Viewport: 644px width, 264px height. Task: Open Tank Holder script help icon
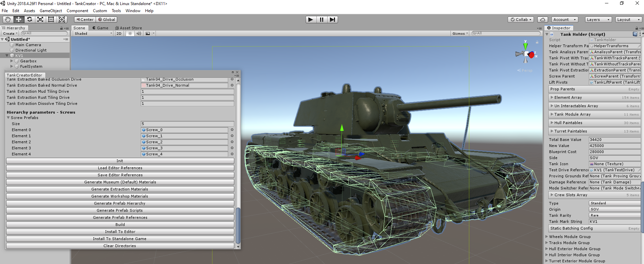click(x=635, y=34)
